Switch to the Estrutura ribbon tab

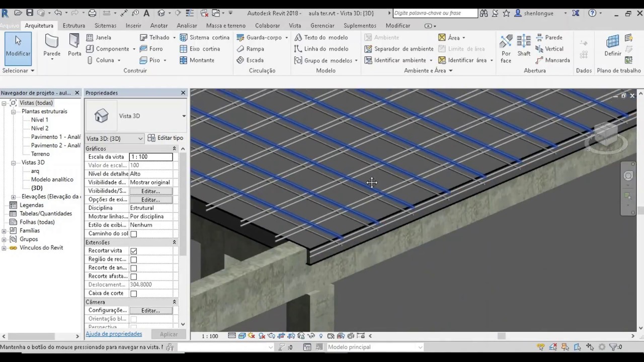point(73,26)
